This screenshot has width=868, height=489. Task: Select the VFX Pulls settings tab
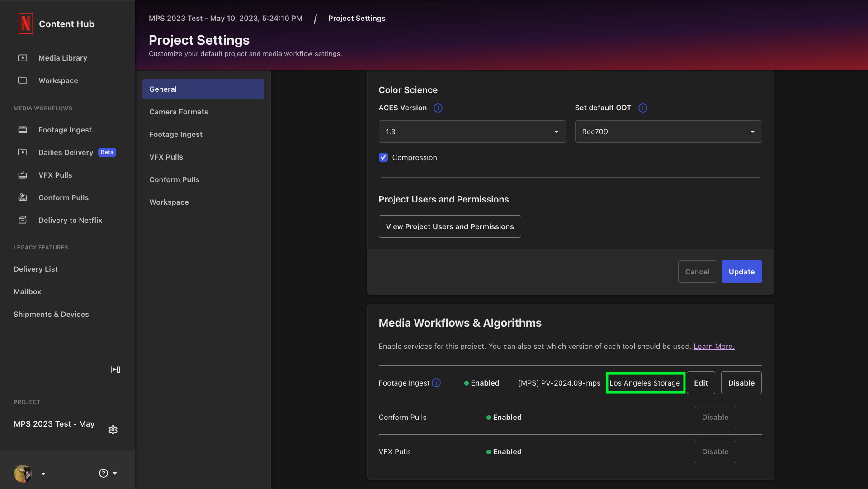[203, 157]
